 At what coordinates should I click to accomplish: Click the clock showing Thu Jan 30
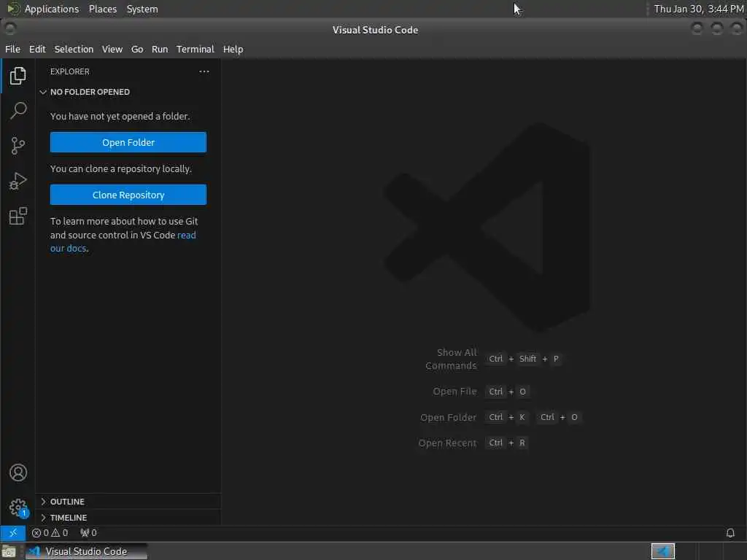point(698,9)
